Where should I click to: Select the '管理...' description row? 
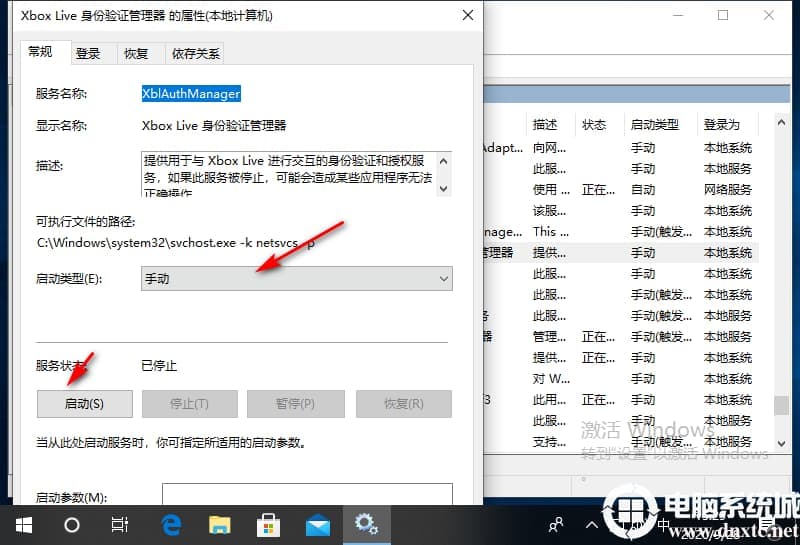549,337
